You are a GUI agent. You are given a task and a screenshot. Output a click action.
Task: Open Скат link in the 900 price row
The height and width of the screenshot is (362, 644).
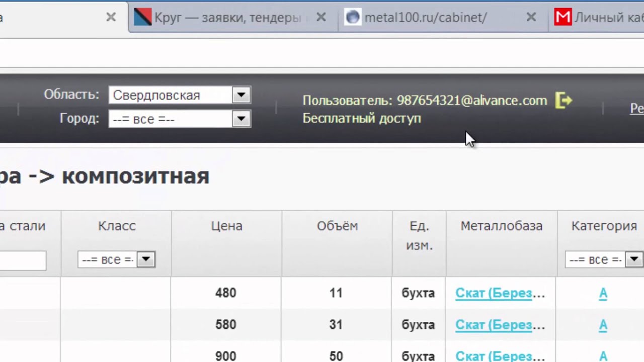(x=500, y=356)
